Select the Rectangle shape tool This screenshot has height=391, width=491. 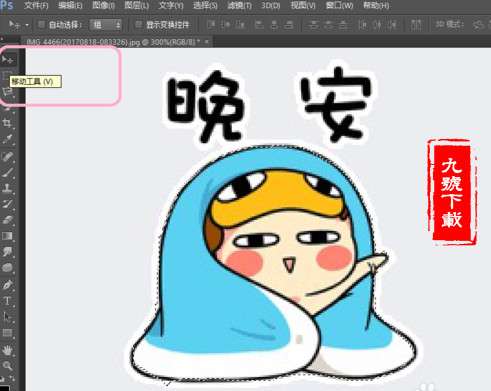coord(7,333)
